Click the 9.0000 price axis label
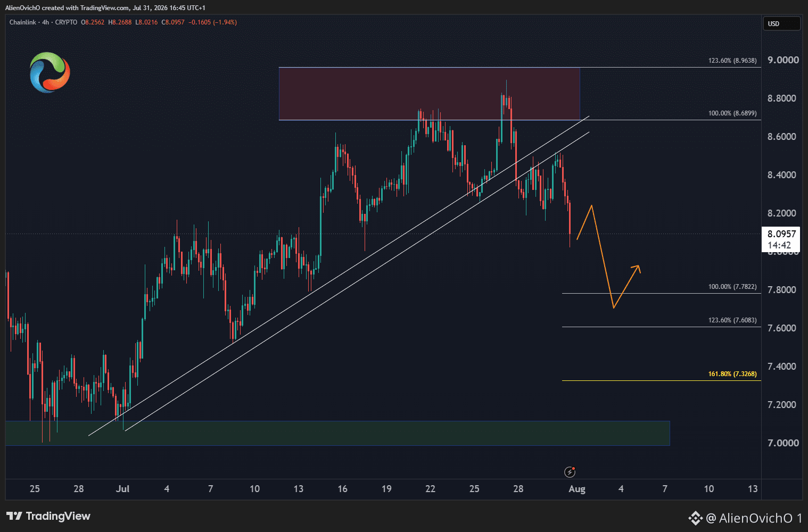 coord(783,60)
